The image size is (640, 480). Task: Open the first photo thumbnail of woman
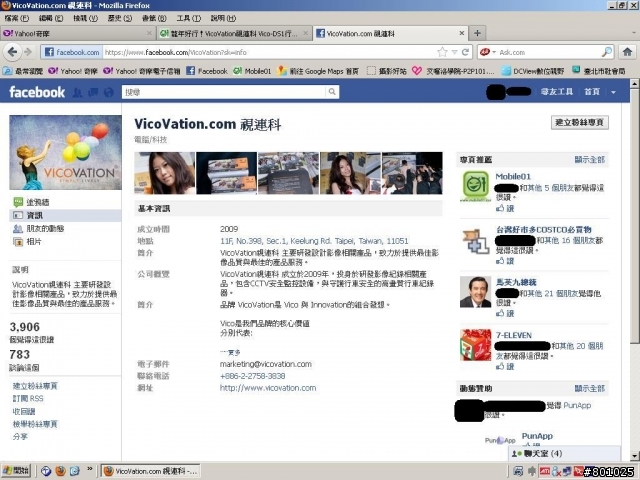165,173
